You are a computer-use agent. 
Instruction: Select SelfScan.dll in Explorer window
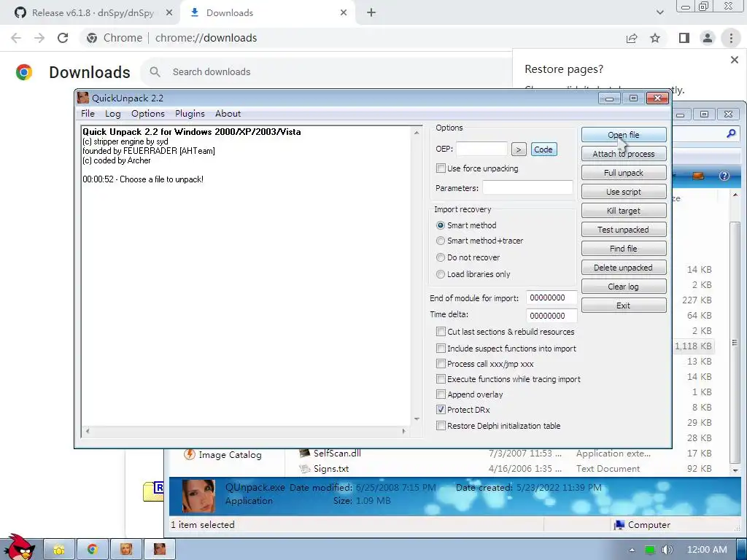pos(337,454)
